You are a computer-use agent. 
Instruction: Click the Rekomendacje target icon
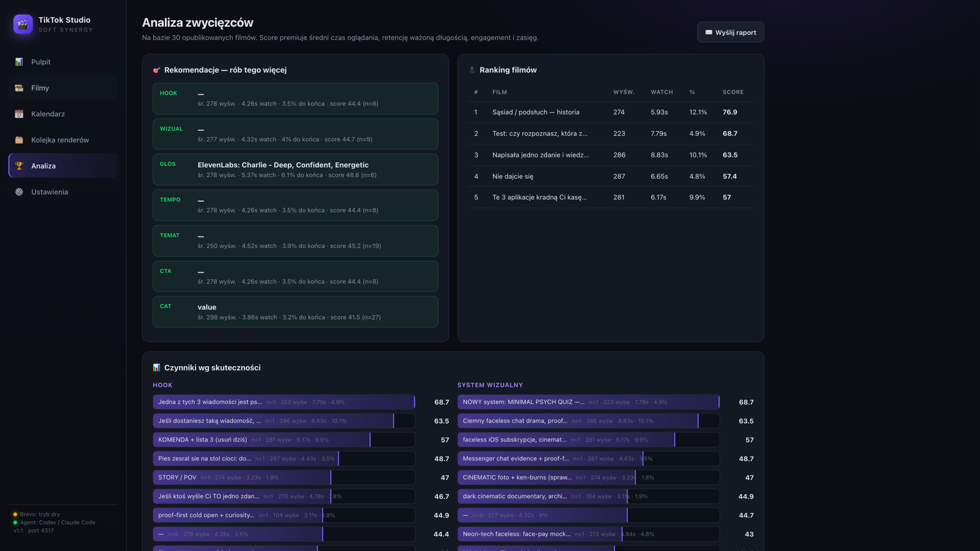[157, 70]
